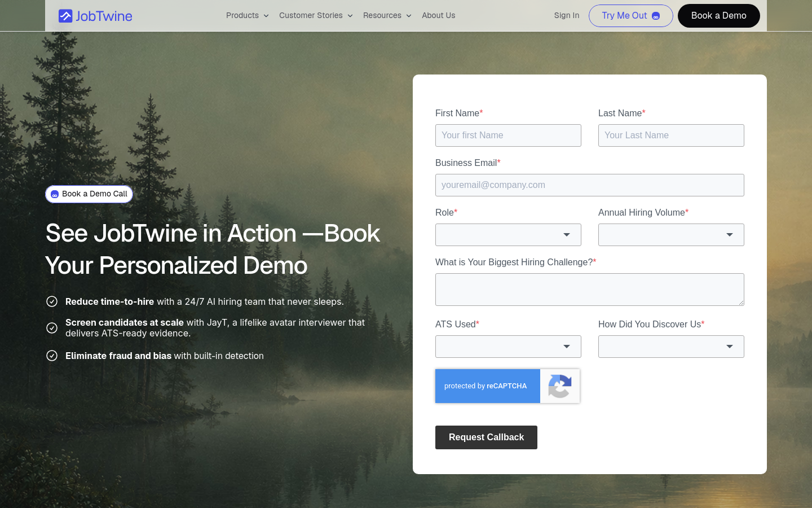Viewport: 812px width, 508px height.
Task: Submit with the Request Callback button
Action: tap(486, 437)
